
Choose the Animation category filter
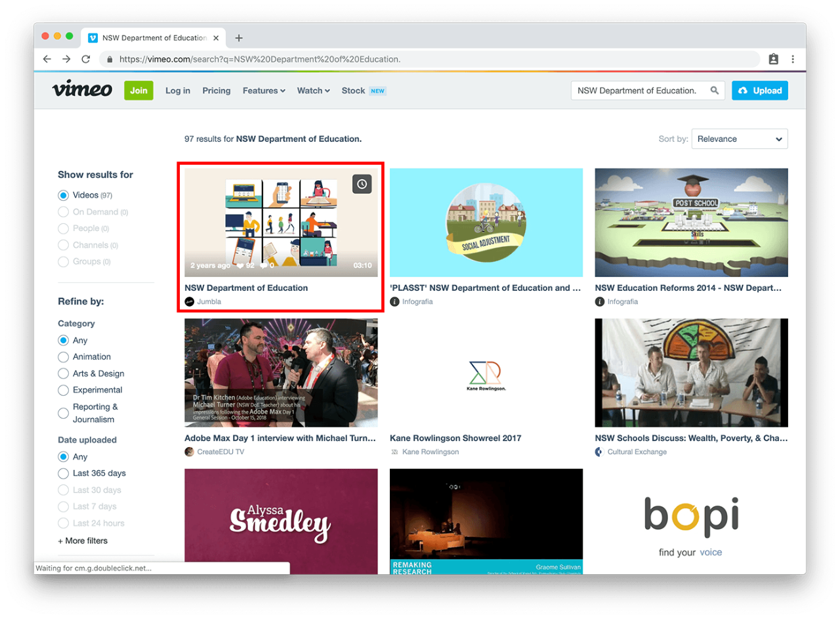(x=63, y=357)
